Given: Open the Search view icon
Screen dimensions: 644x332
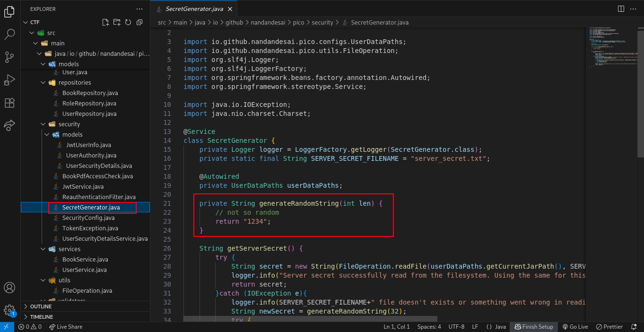Looking at the screenshot, I should click(9, 34).
